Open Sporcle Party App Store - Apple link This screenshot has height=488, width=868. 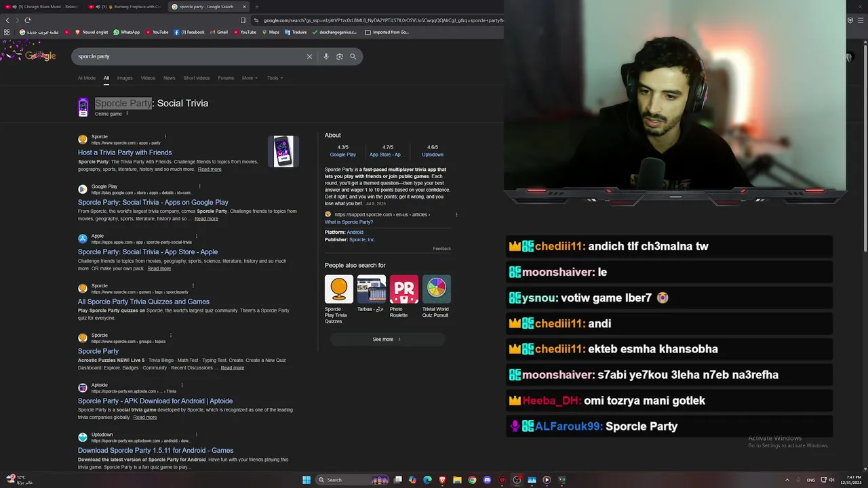point(148,251)
